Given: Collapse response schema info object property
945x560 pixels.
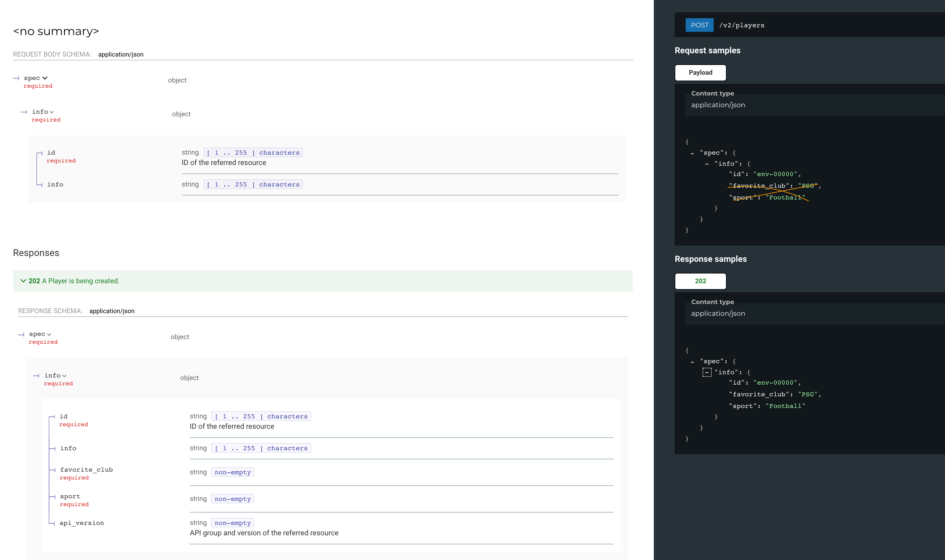Looking at the screenshot, I should click(55, 376).
